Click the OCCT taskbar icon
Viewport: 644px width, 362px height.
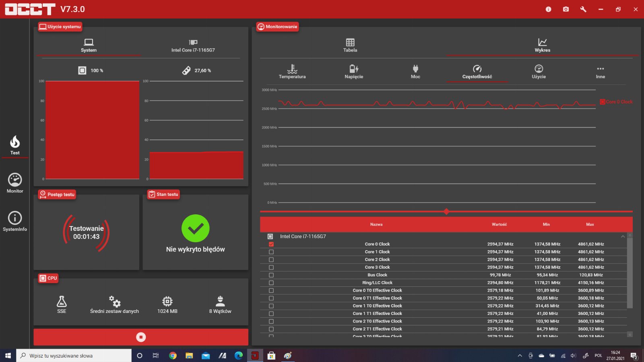(255, 356)
